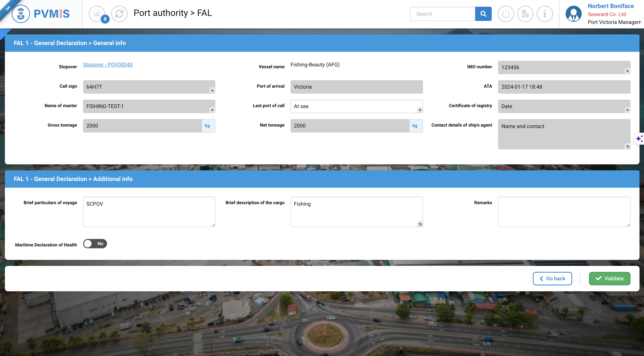The image size is (644, 356).
Task: Click the refresh icon in the header
Action: (119, 14)
